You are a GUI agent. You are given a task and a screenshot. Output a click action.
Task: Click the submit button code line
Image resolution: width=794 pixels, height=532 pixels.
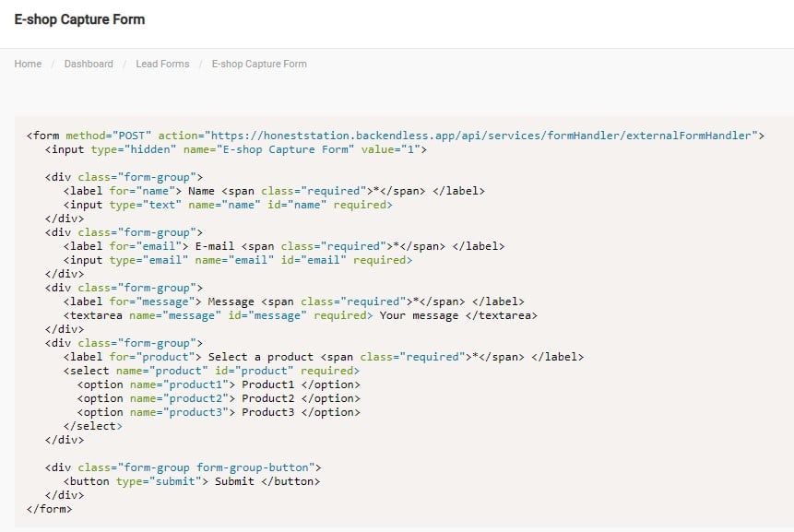[192, 481]
